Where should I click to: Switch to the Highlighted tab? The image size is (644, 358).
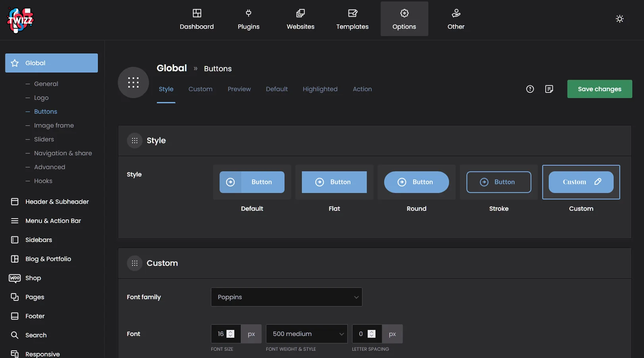320,89
